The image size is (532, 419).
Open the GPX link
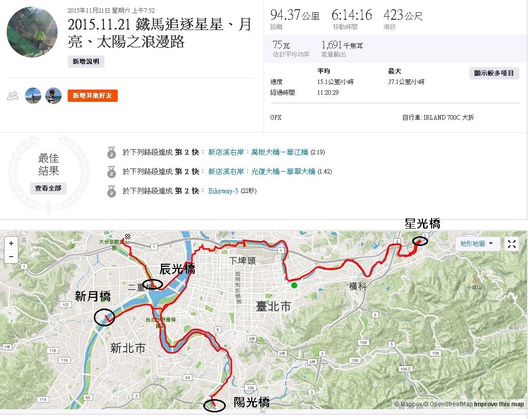[x=276, y=117]
